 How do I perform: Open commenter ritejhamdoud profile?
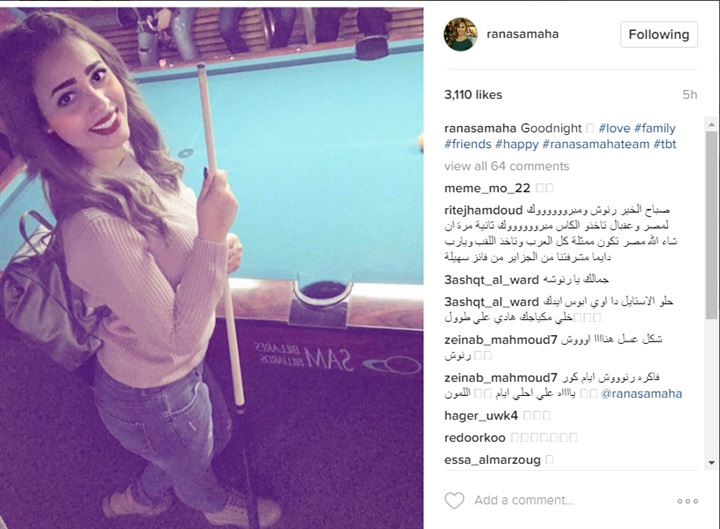pos(484,210)
